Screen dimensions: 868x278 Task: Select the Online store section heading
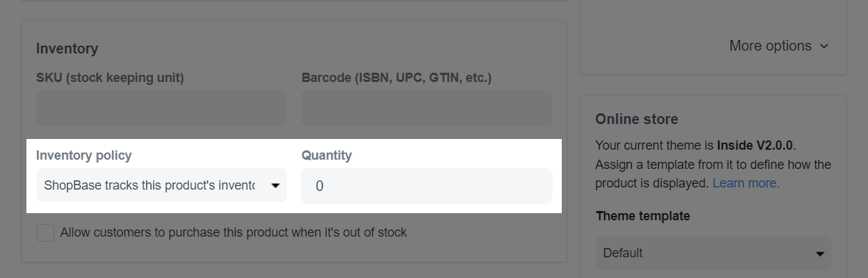click(637, 119)
